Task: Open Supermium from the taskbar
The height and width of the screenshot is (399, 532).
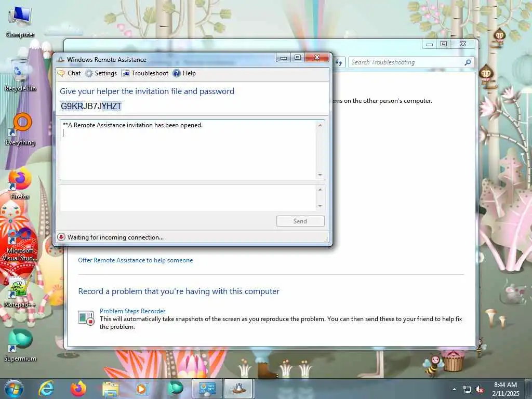Action: 175,389
